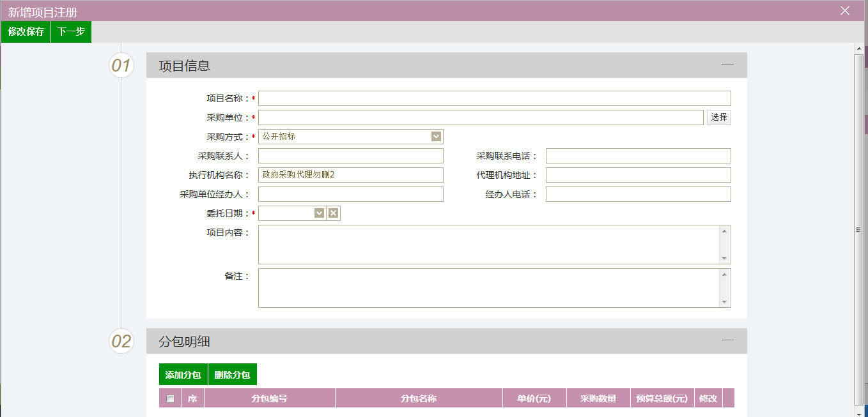Screen dimensions: 868x417
Task: Click the 01 step number circle
Action: click(x=121, y=65)
